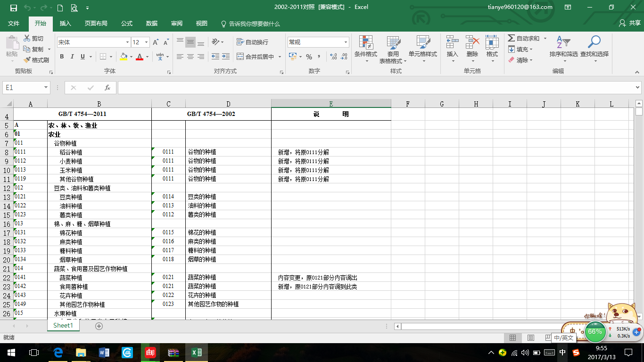Viewport: 644px width, 362px height.
Task: Open 单元格样式 cell styles gallery
Action: pyautogui.click(x=423, y=49)
